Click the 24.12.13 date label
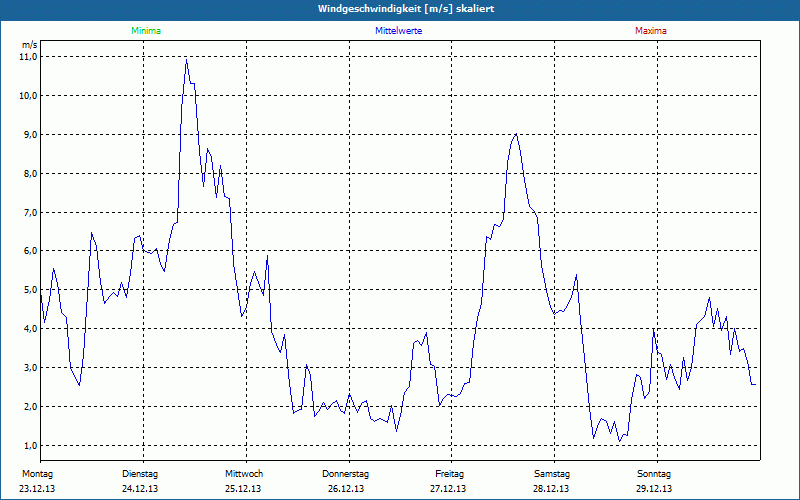The width and height of the screenshot is (800, 500). pos(140,489)
